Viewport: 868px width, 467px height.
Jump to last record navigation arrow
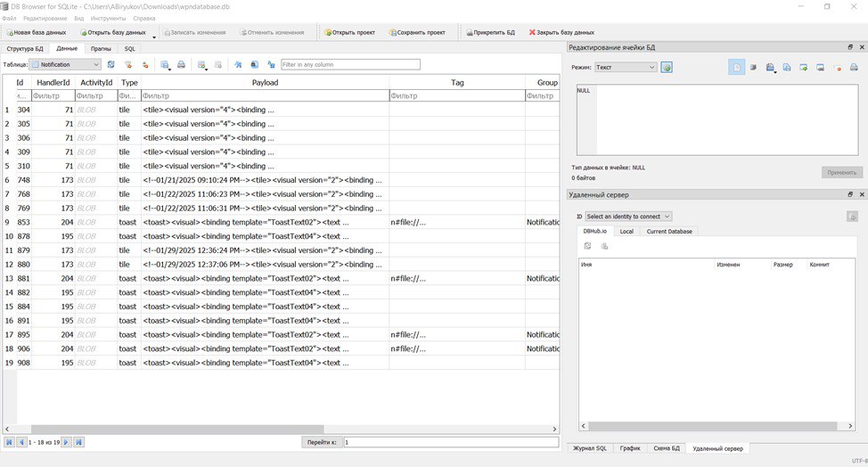[x=78, y=442]
